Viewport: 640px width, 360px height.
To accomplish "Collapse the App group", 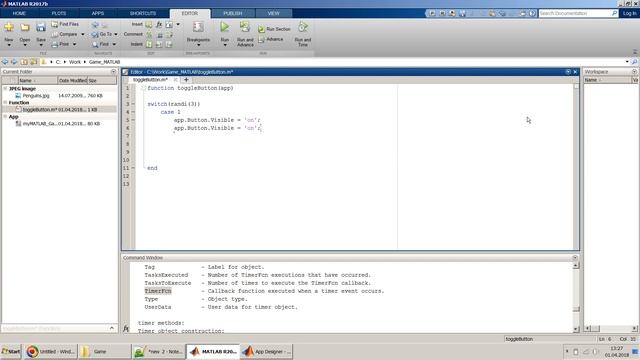I will click(5, 117).
